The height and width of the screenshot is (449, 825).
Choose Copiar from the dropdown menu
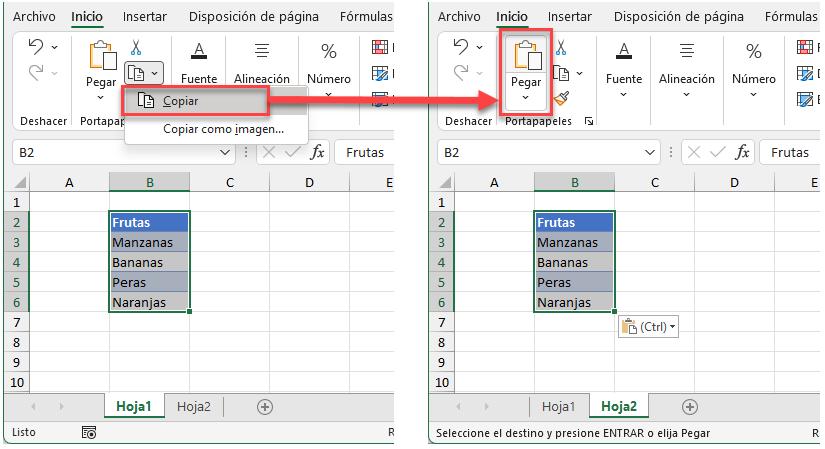point(195,101)
